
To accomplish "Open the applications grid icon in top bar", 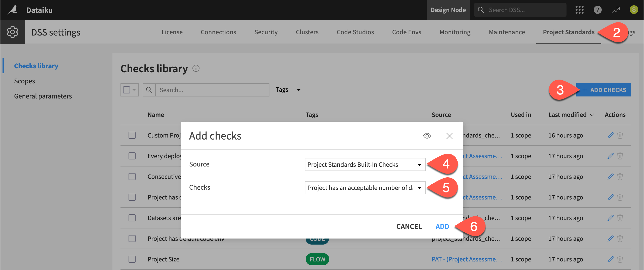I will pos(580,10).
